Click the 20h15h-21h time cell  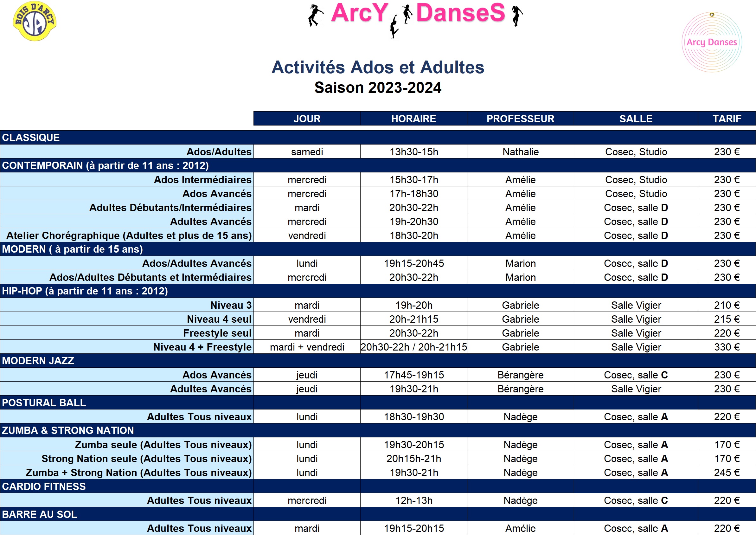click(x=413, y=459)
